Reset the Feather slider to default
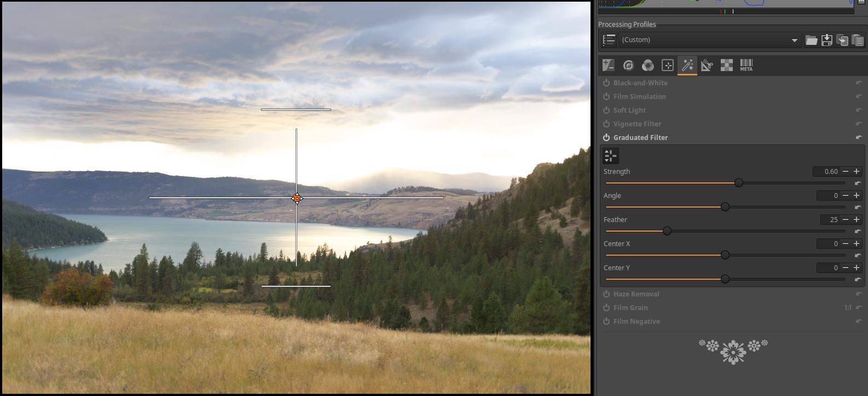 pos(858,231)
